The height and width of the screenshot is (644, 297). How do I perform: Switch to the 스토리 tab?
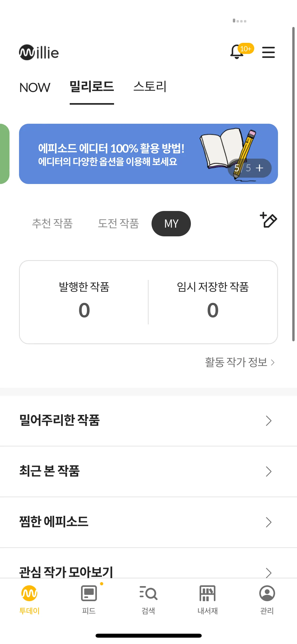[150, 86]
